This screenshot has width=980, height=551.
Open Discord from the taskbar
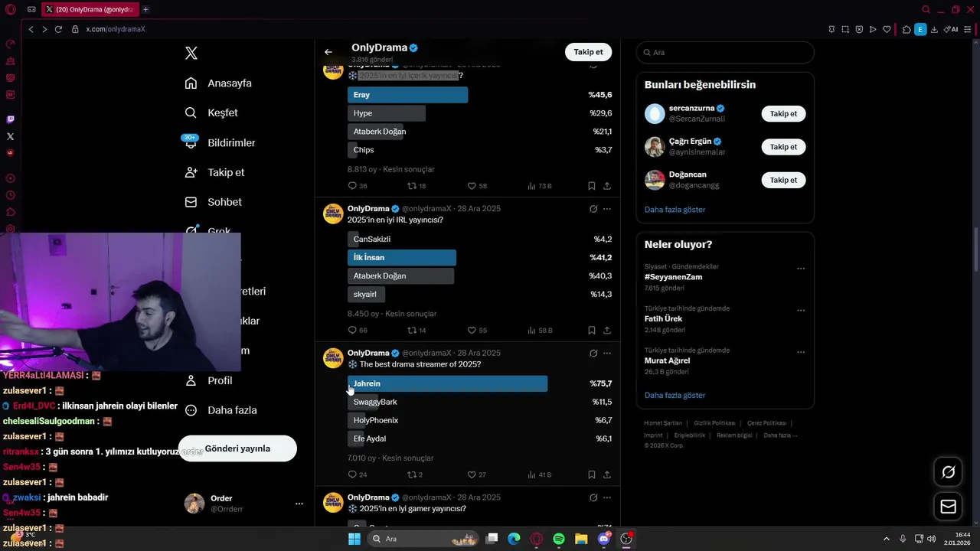[604, 539]
